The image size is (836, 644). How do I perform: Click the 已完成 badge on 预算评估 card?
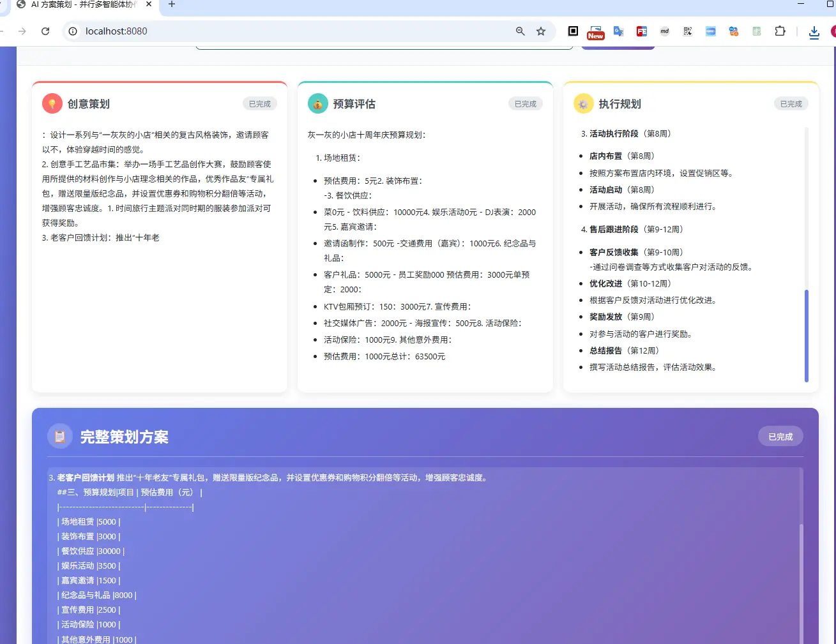525,103
